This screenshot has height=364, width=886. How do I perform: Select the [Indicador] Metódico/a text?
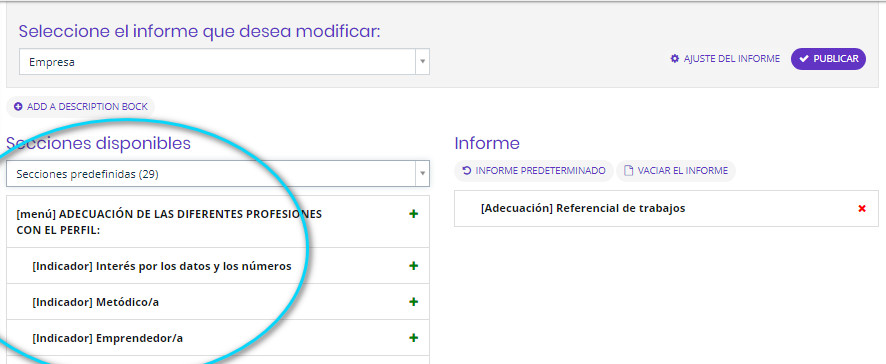click(x=95, y=302)
